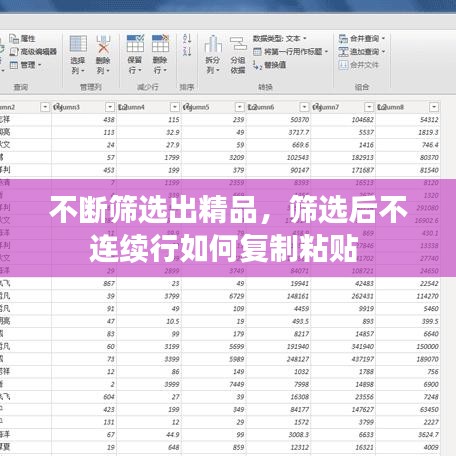Click 替换值 replace values button

point(269,65)
